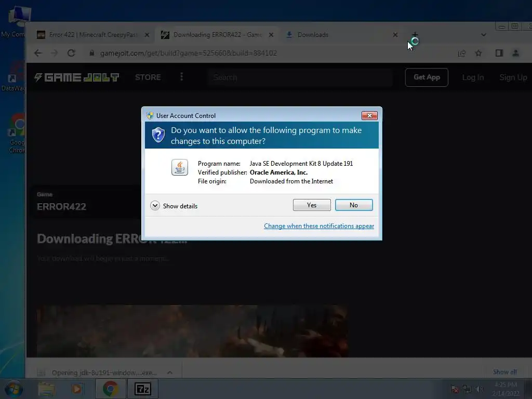This screenshot has width=532, height=399.
Task: Go back in Chrome
Action: point(38,53)
